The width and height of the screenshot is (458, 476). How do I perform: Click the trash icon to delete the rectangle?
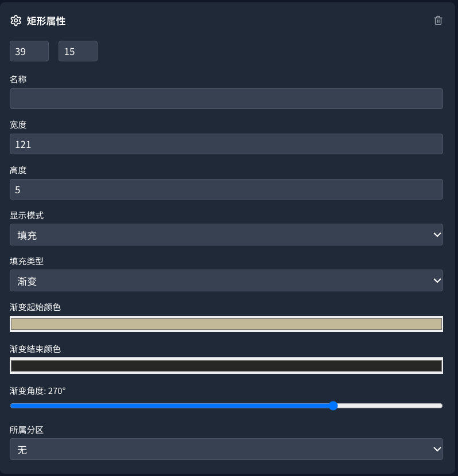[x=438, y=21]
